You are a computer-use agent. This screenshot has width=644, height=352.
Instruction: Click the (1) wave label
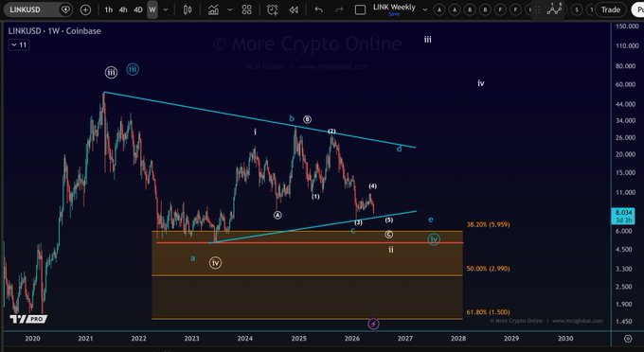pos(315,197)
